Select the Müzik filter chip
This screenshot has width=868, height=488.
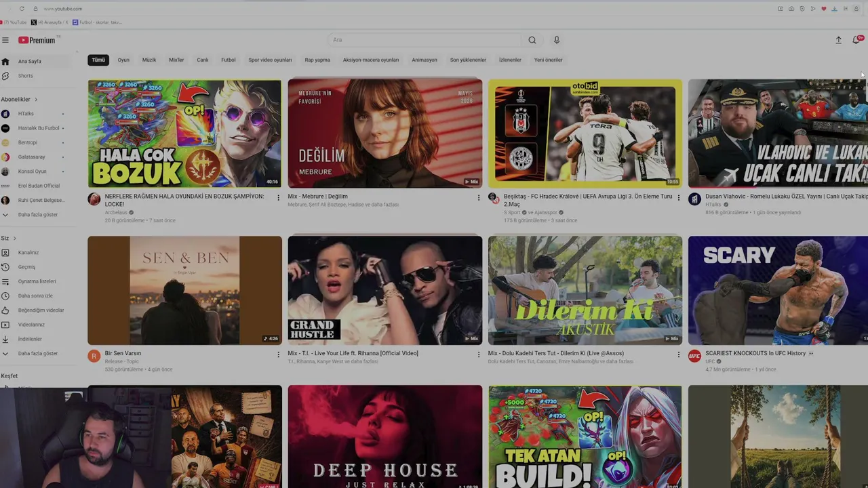click(x=149, y=60)
